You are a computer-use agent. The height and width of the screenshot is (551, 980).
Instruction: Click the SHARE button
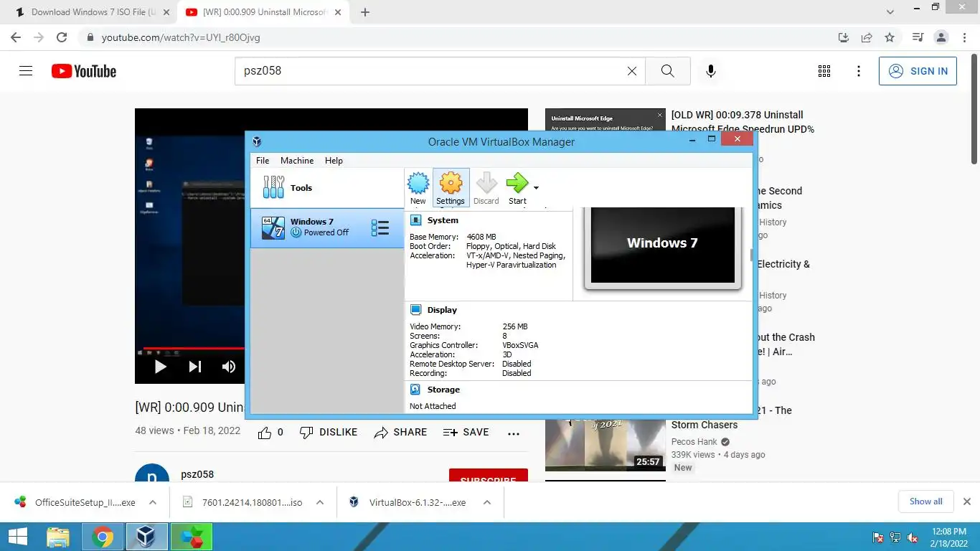400,433
